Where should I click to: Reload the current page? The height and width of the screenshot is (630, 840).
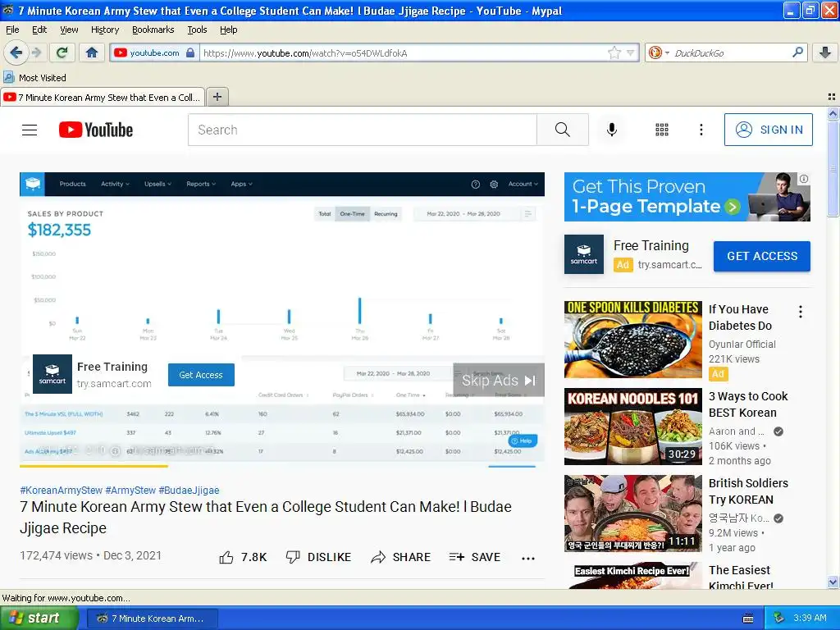tap(62, 52)
